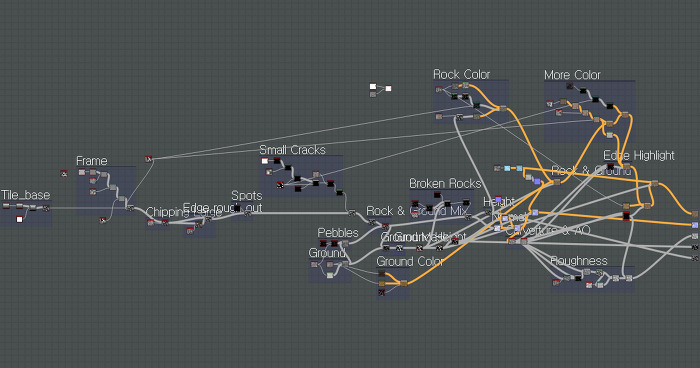The height and width of the screenshot is (368, 700).
Task: Click the top dark node in More Color
Action: coord(570,86)
